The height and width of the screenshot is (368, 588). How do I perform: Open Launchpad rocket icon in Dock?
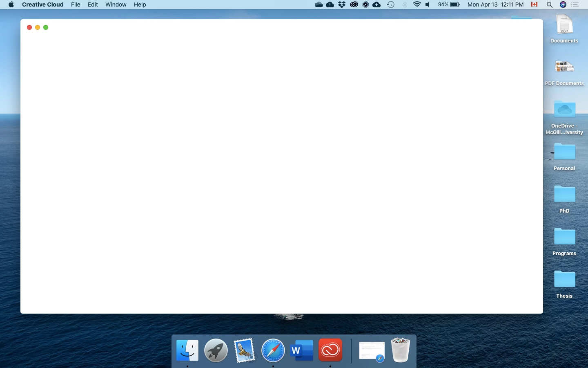216,350
